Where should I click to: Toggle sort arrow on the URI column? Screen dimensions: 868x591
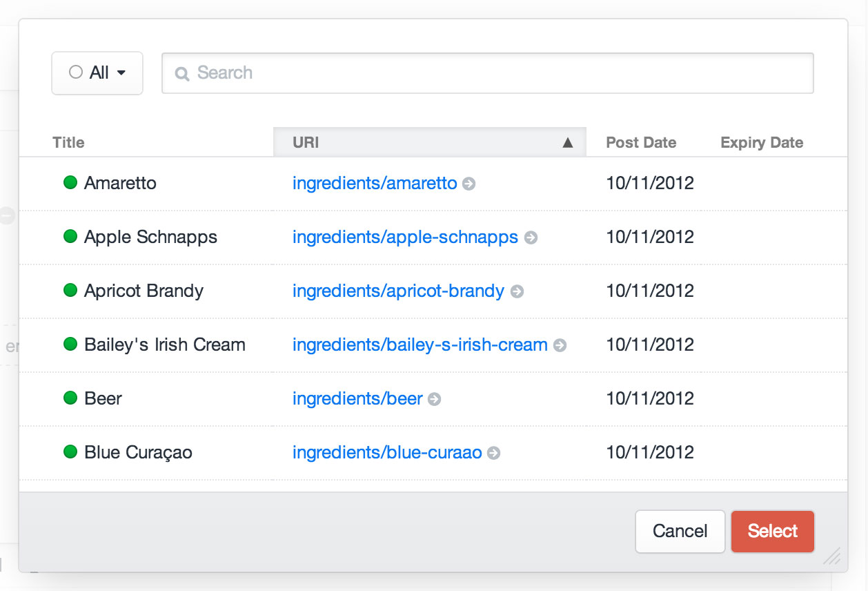point(567,143)
